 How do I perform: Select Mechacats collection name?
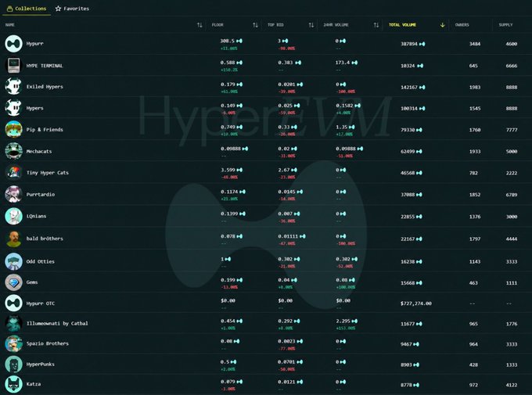click(39, 151)
